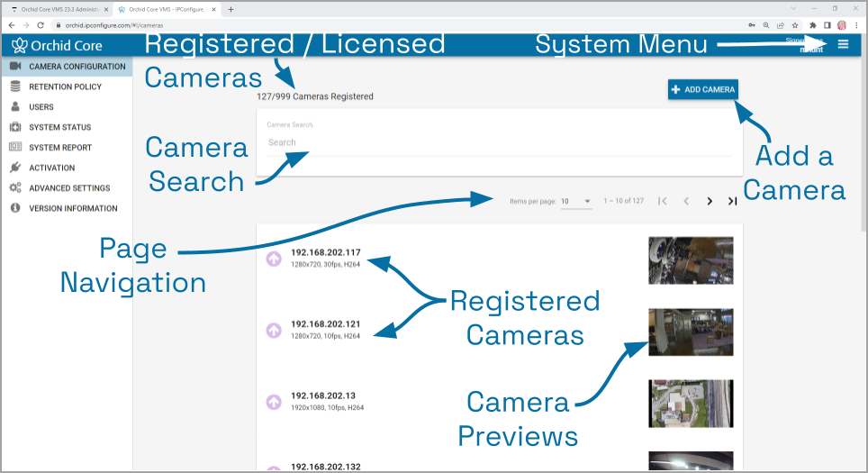The width and height of the screenshot is (868, 473).
Task: Click status arrow icon for camera 192.168.202.117
Action: pyautogui.click(x=274, y=259)
